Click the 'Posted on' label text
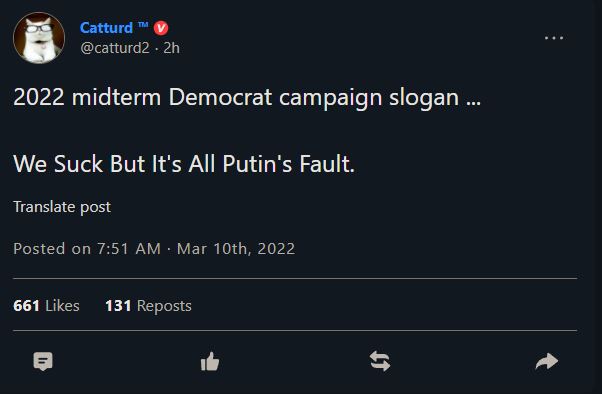The image size is (602, 394). tap(52, 248)
